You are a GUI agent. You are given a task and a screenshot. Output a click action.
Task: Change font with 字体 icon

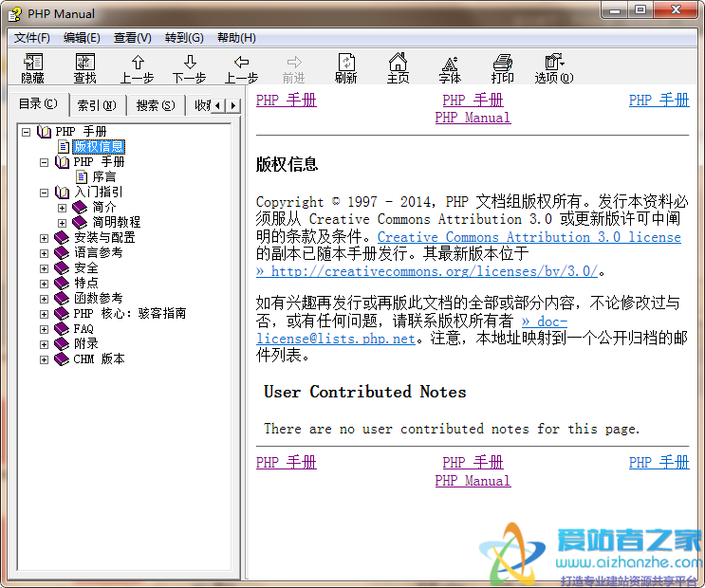[450, 68]
